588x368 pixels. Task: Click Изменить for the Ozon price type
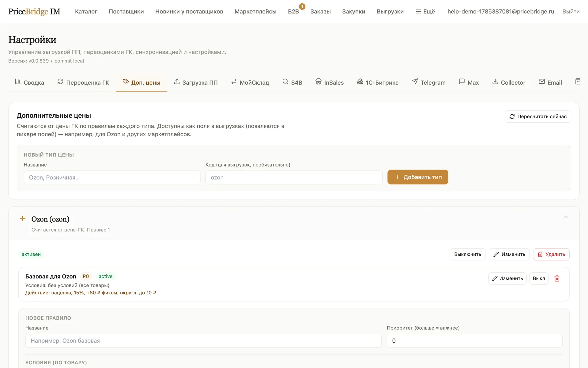click(x=509, y=254)
